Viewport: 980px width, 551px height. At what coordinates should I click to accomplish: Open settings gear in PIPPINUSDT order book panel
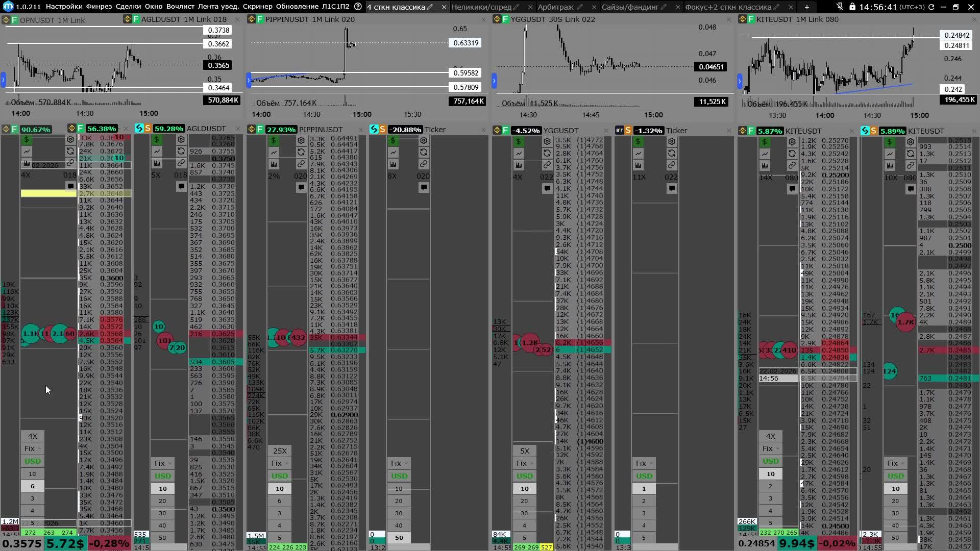[x=301, y=140]
